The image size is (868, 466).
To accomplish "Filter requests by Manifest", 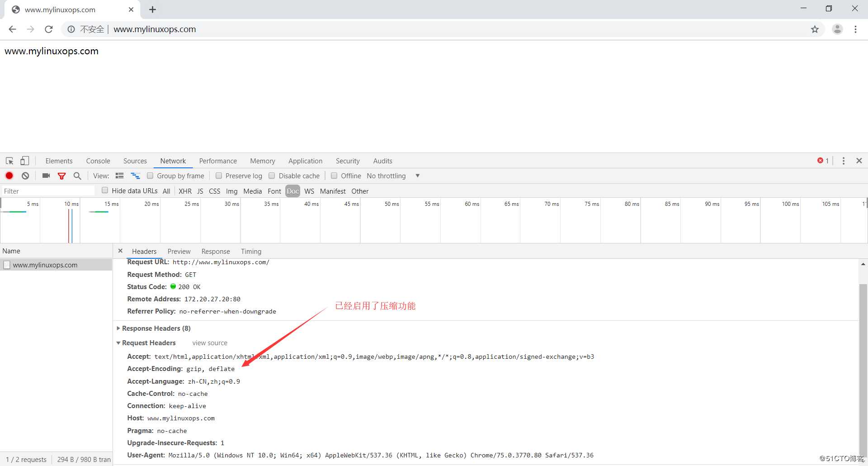I will [333, 191].
